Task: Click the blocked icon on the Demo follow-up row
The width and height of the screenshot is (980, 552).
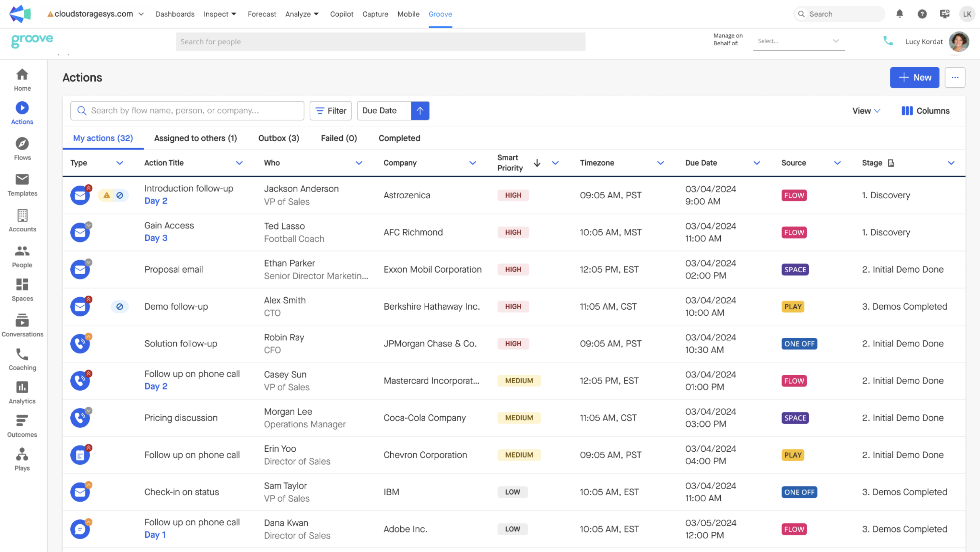Action: [119, 306]
